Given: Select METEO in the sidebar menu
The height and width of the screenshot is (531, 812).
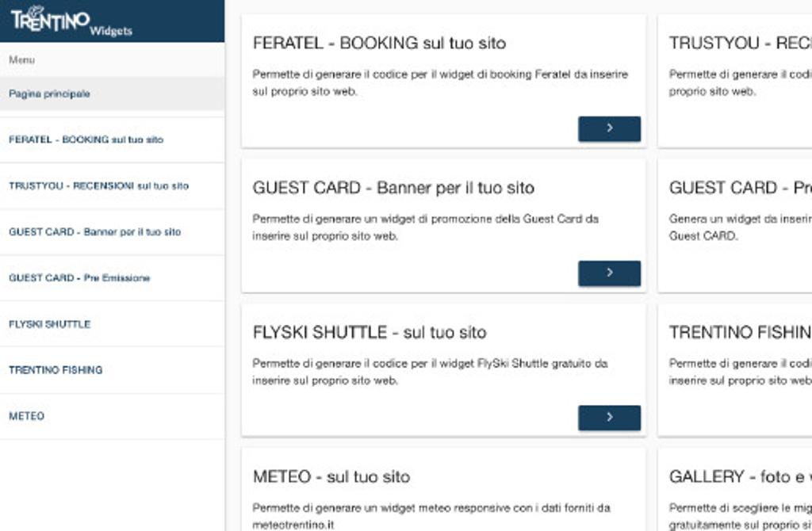Looking at the screenshot, I should [x=112, y=416].
